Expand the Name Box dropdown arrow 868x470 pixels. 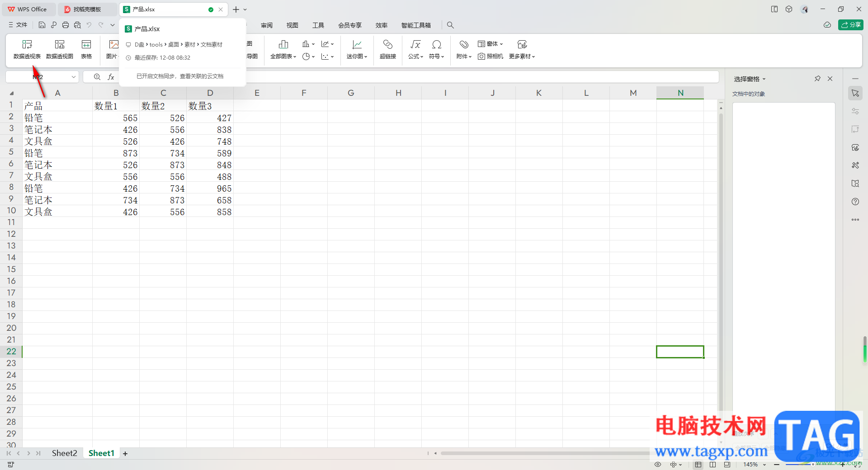tap(73, 77)
